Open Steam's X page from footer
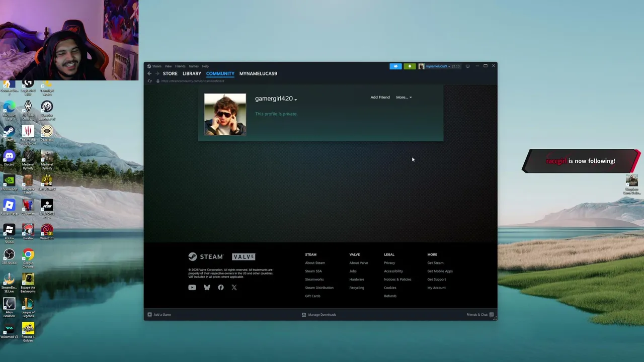This screenshot has width=644, height=362. click(x=234, y=288)
